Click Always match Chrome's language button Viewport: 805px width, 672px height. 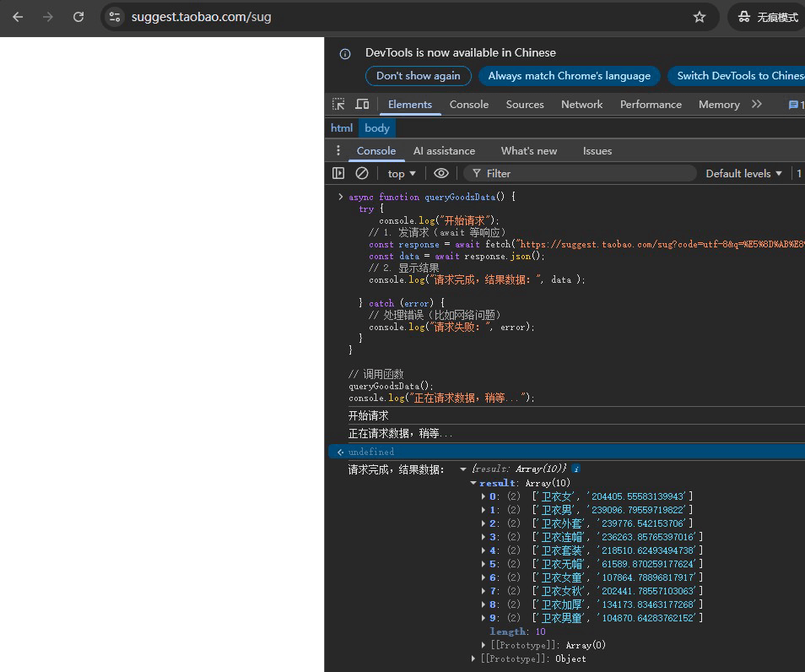pos(569,76)
